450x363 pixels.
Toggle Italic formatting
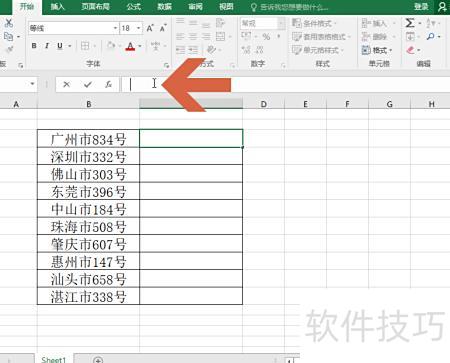(47, 46)
